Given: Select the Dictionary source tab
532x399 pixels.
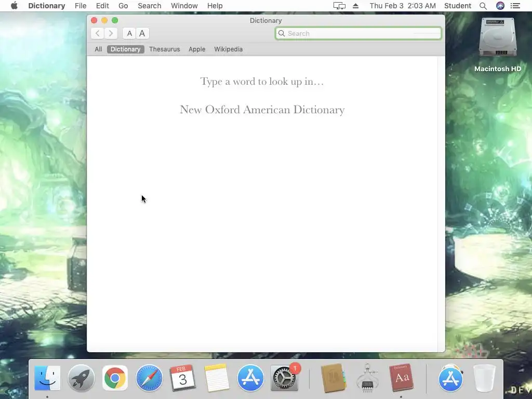Looking at the screenshot, I should (126, 49).
